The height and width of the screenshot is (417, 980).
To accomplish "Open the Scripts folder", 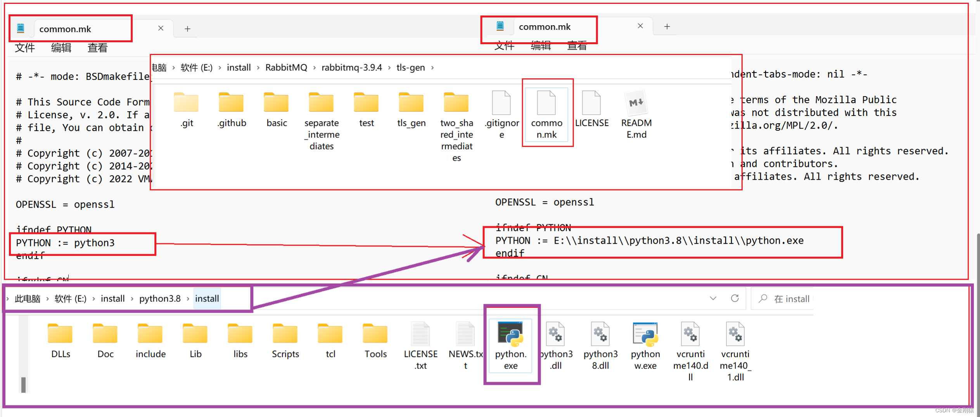I will (285, 340).
